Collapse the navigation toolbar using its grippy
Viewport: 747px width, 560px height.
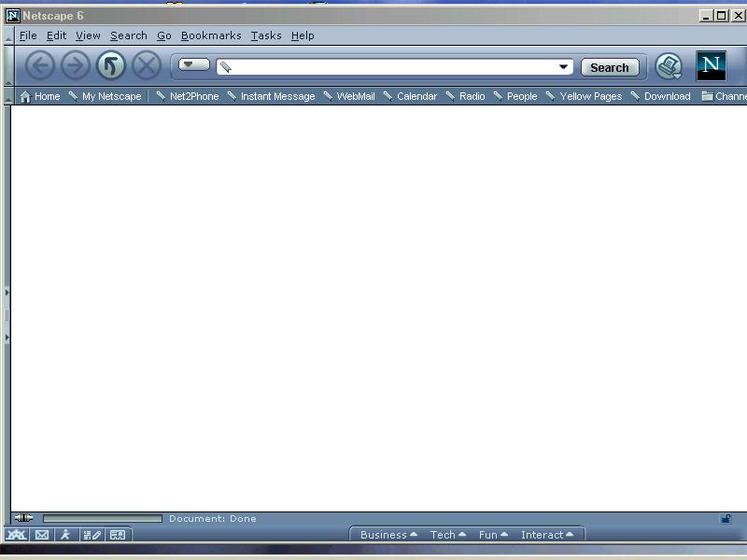click(x=8, y=65)
